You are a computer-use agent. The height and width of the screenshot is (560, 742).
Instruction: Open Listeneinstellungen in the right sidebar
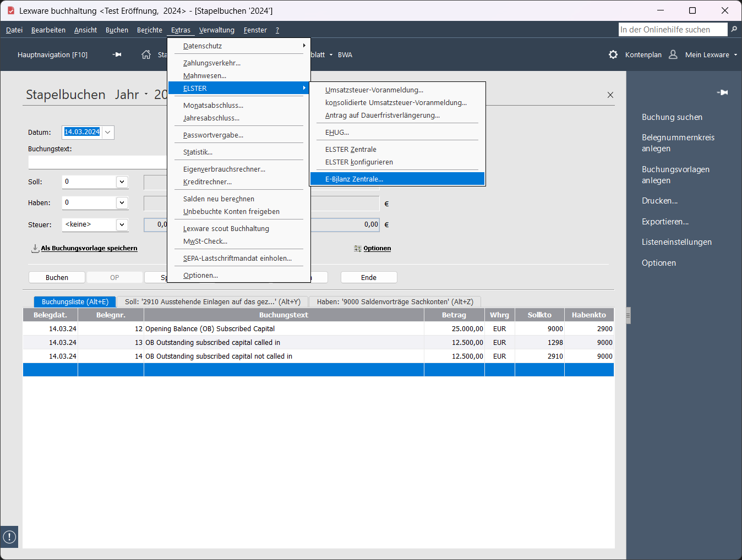[x=676, y=242]
